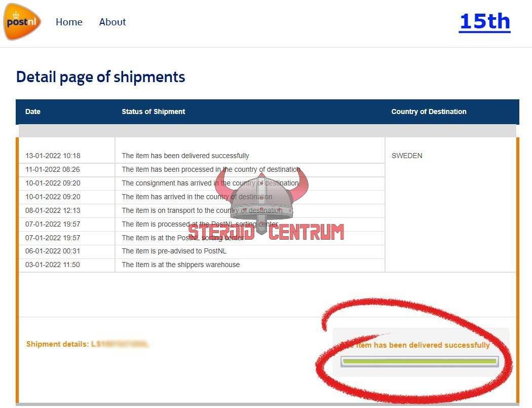Follow the 15th link

click(484, 22)
